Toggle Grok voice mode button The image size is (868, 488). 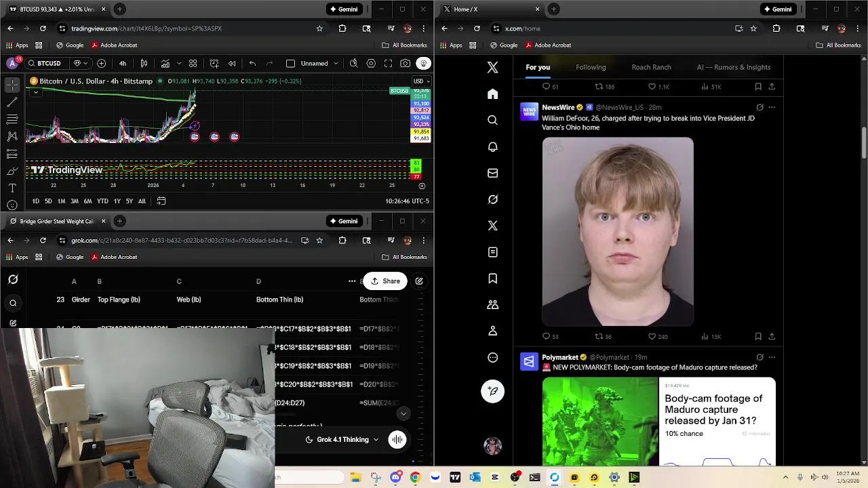tap(397, 439)
